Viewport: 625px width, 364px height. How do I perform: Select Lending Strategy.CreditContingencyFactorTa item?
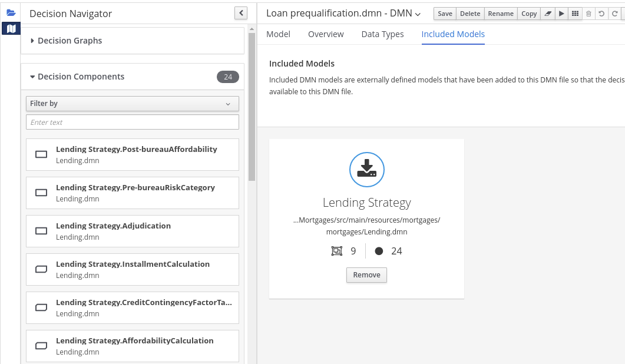[x=133, y=308]
